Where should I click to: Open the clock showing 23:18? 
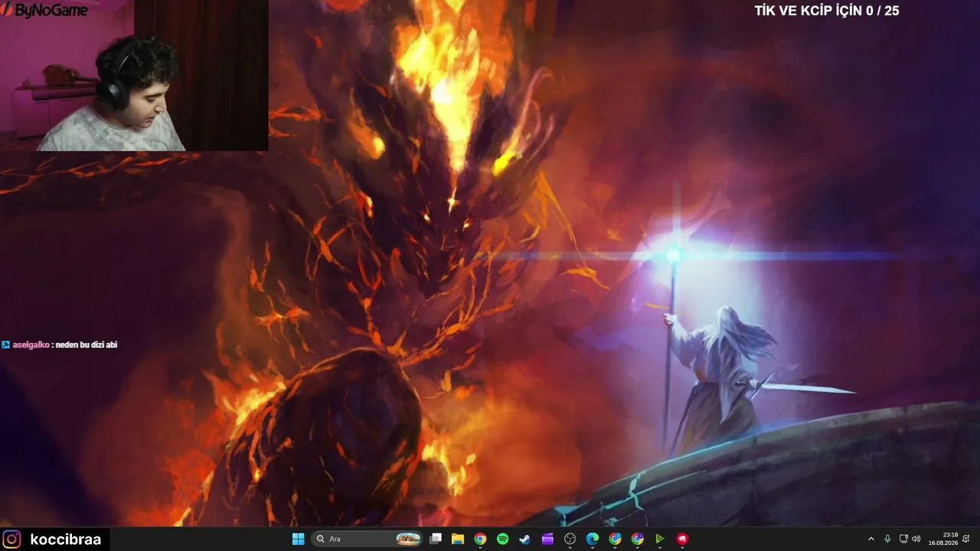(943, 539)
